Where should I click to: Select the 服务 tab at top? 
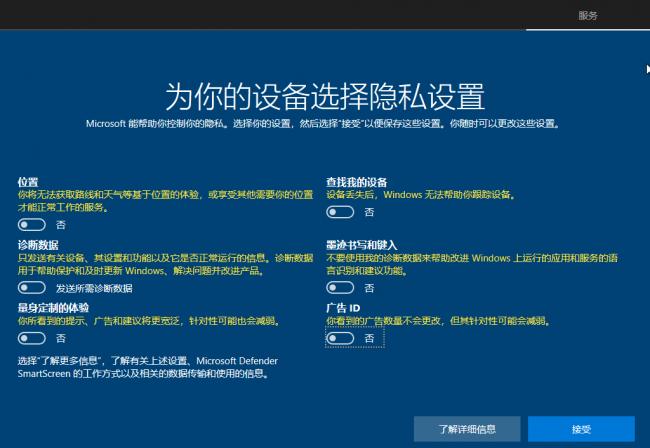588,16
